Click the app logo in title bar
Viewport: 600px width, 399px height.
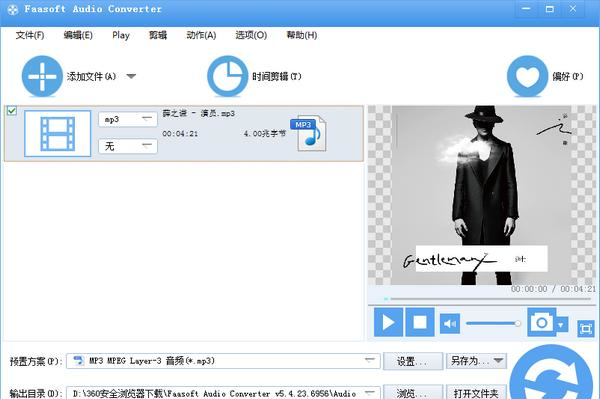(x=13, y=9)
